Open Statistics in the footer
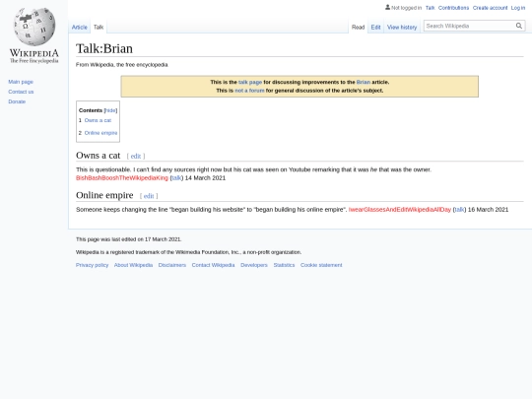This screenshot has height=399, width=532. pyautogui.click(x=284, y=265)
